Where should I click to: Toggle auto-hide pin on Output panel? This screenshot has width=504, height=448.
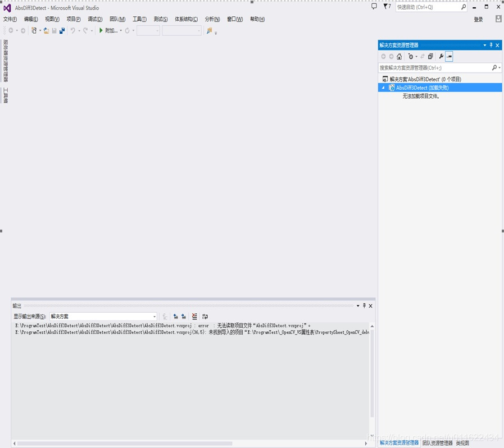coord(364,306)
